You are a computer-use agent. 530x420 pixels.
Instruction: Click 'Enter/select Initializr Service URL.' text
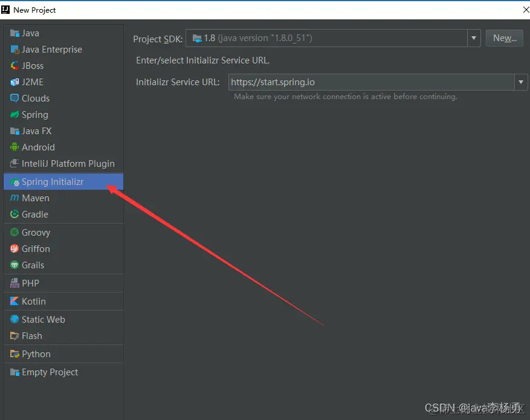203,60
